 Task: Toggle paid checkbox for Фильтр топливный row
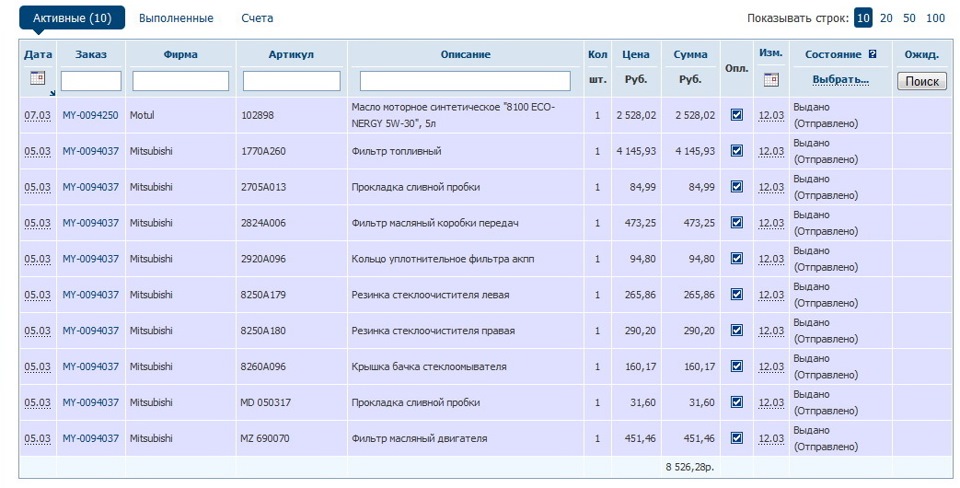[x=737, y=151]
